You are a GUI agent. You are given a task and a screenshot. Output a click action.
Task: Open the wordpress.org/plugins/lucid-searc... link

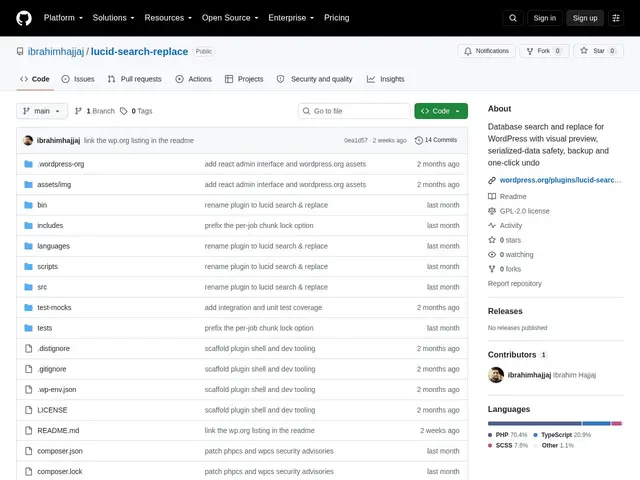click(x=560, y=180)
